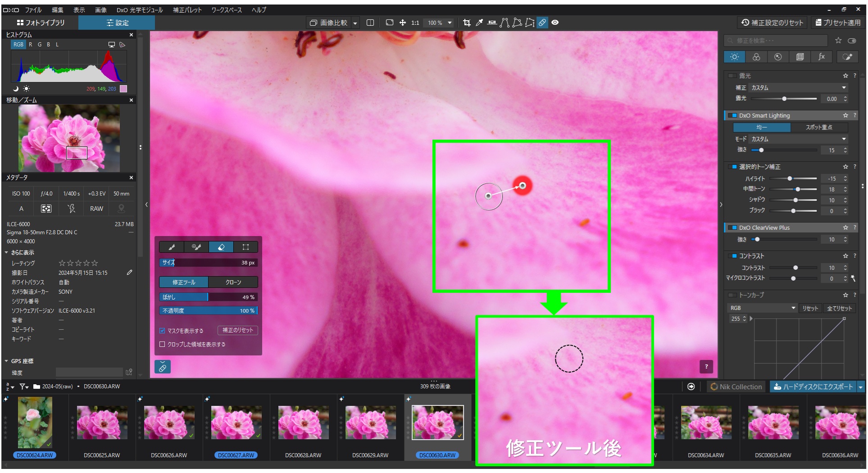Open the filmstrip sort order dropdown
Screen dimensions: 868x473
(9, 387)
